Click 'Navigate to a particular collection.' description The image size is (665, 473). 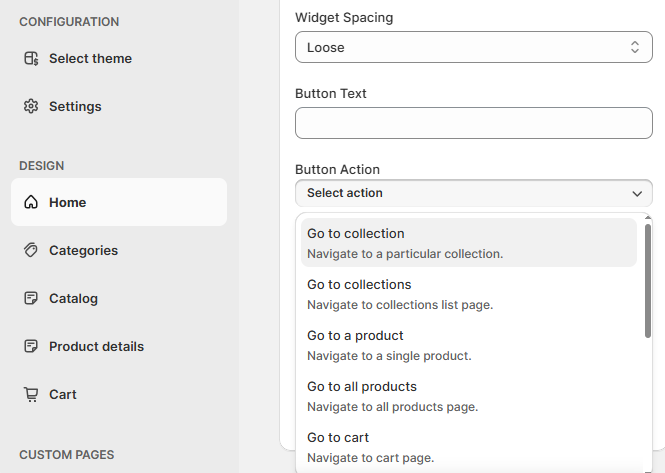[x=405, y=254]
